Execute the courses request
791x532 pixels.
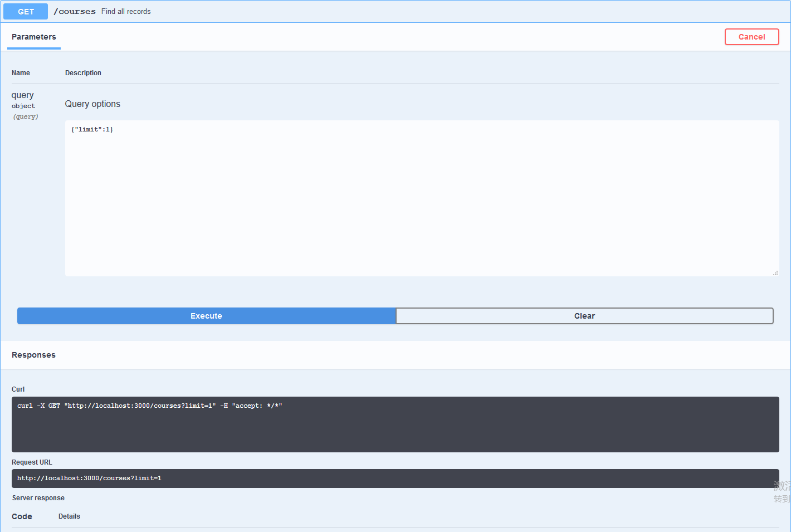pos(206,316)
